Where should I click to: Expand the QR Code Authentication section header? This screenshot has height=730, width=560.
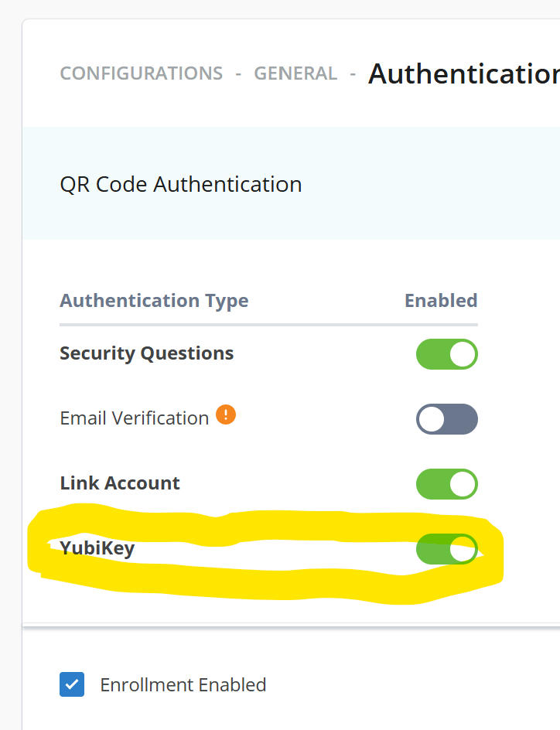point(181,184)
